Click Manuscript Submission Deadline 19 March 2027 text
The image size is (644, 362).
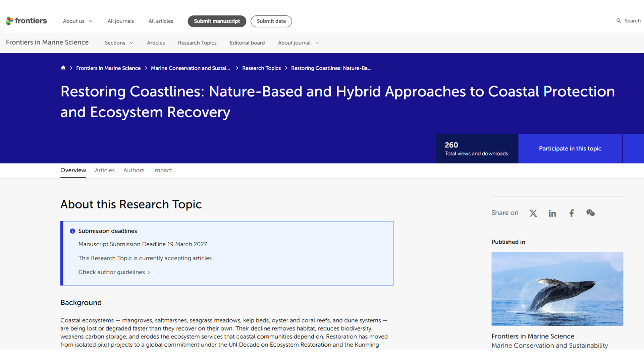click(x=143, y=244)
